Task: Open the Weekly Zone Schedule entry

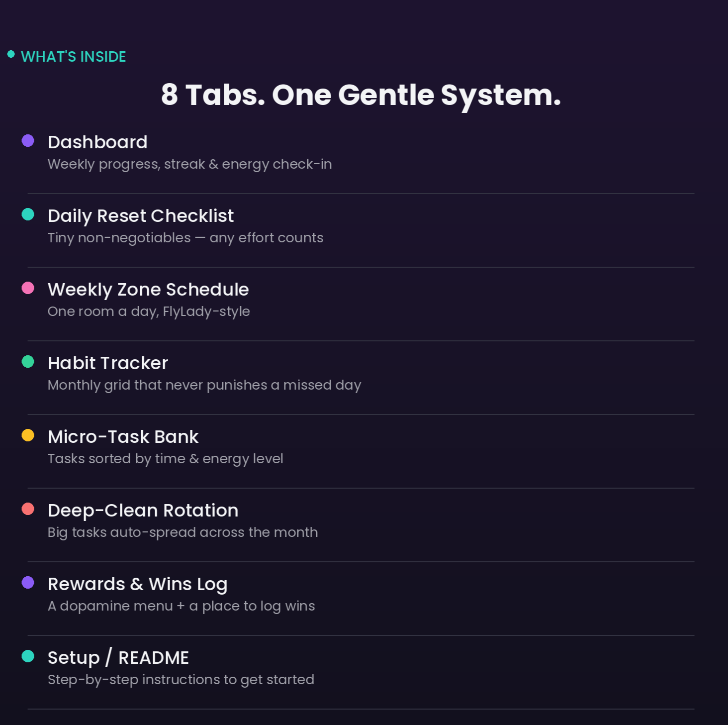Action: pos(148,290)
